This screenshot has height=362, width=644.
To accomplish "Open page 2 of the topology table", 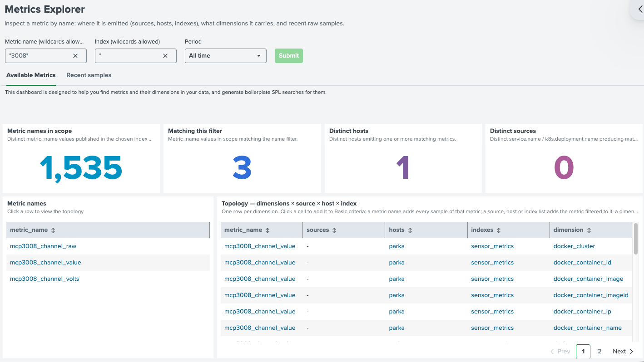I will point(599,351).
